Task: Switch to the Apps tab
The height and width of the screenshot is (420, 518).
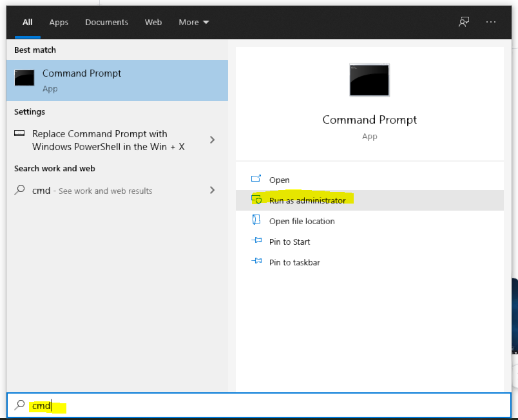Action: (59, 22)
